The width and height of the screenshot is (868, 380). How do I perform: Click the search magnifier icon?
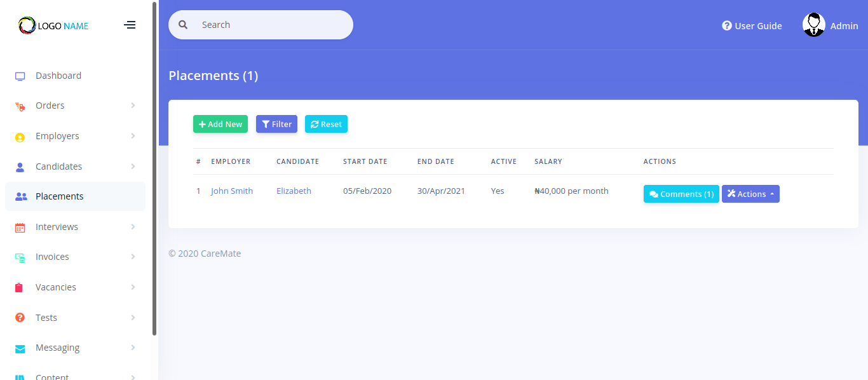click(183, 25)
